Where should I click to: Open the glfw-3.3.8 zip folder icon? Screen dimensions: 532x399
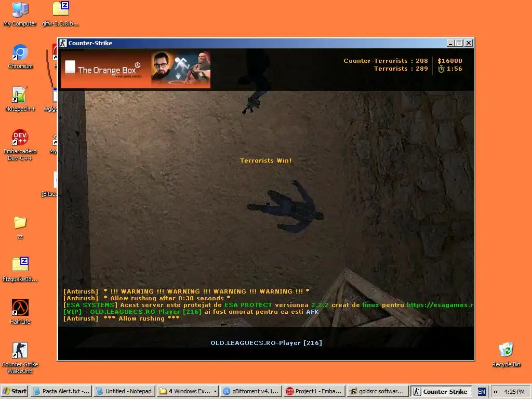[61, 14]
